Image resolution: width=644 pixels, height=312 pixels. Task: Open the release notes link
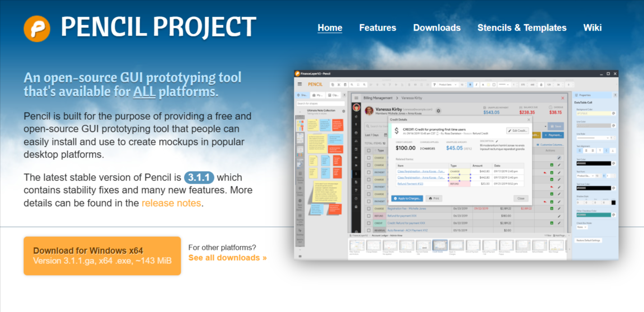(171, 203)
